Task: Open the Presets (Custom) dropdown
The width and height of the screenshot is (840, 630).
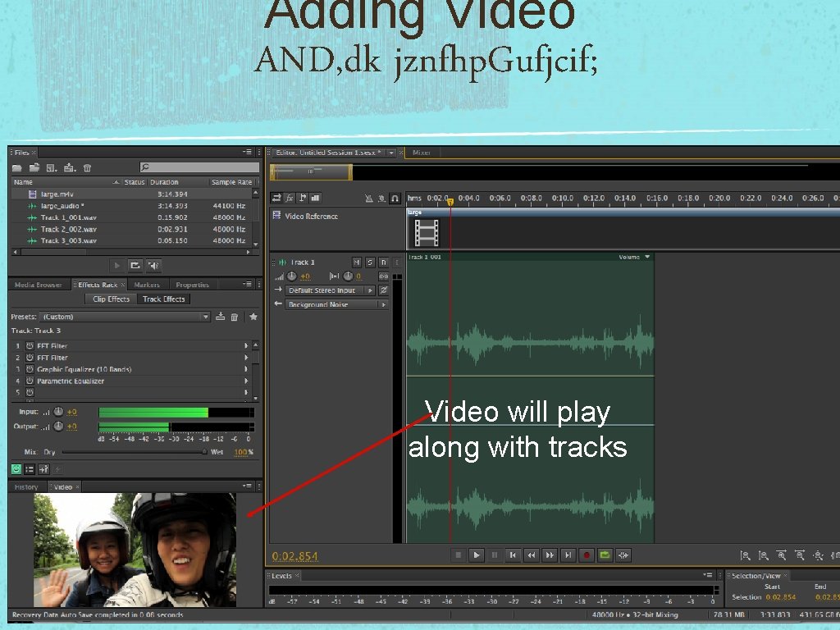Action: tap(125, 317)
